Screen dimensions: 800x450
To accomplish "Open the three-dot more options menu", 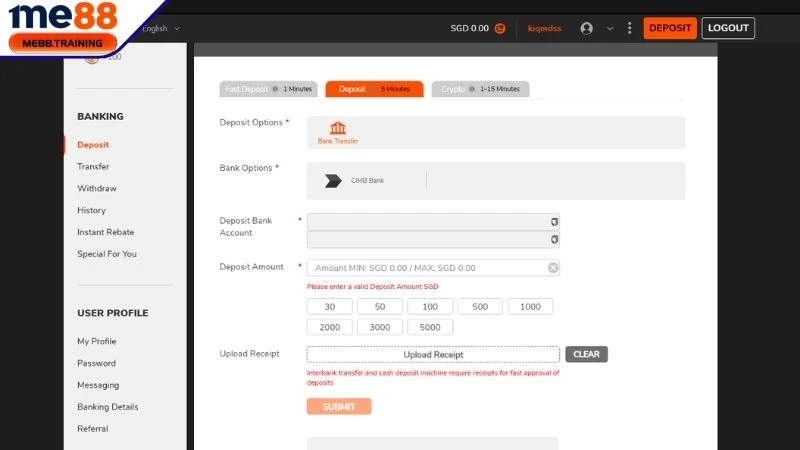I will point(629,28).
